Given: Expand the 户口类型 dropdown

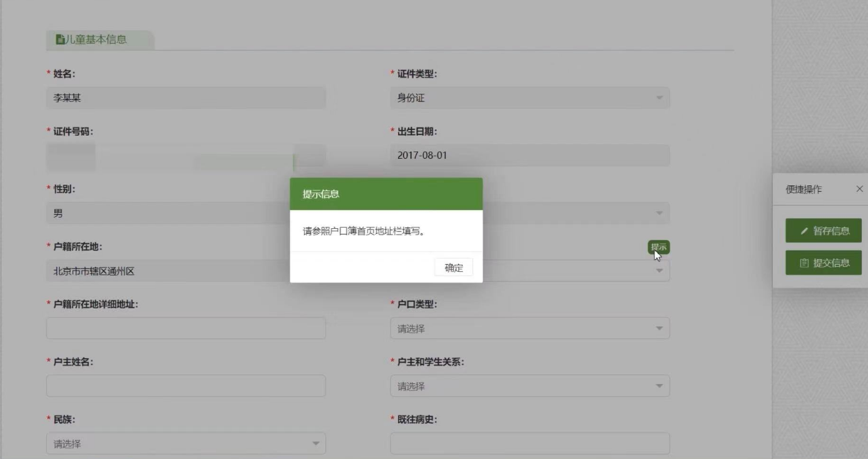Looking at the screenshot, I should pyautogui.click(x=529, y=328).
